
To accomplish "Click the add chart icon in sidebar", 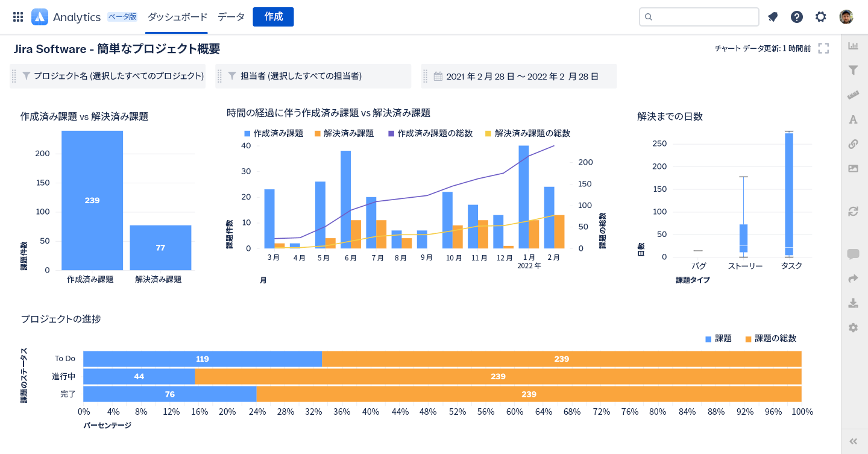I will [853, 46].
